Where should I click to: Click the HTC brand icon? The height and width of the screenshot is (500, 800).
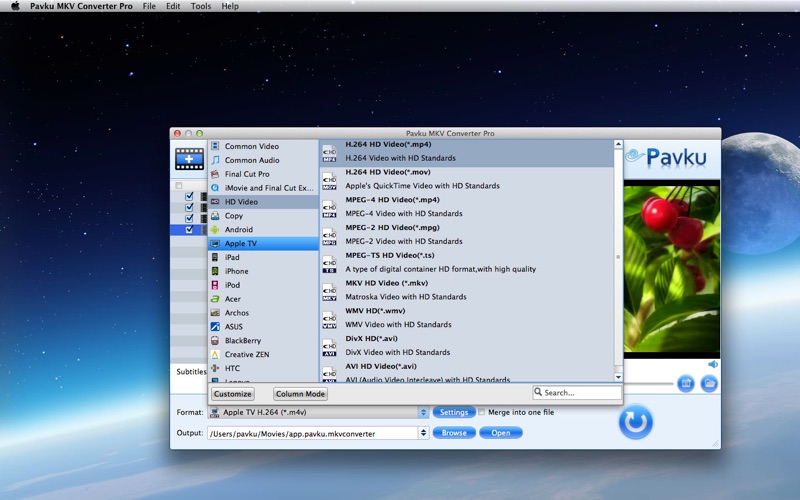click(215, 368)
